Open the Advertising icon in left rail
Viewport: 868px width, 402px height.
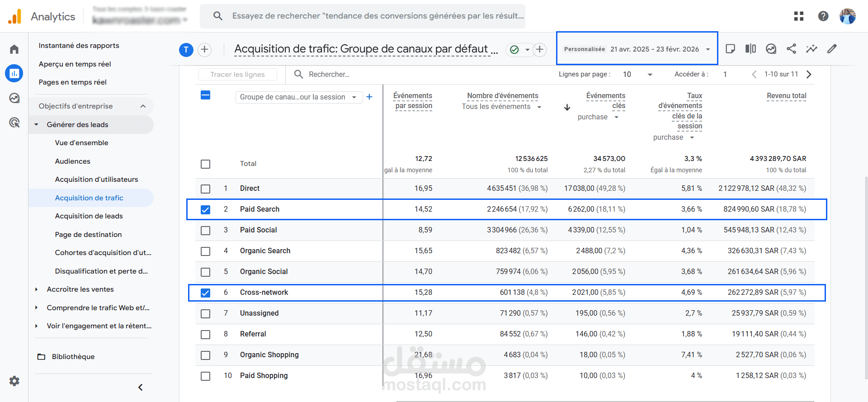[x=14, y=122]
